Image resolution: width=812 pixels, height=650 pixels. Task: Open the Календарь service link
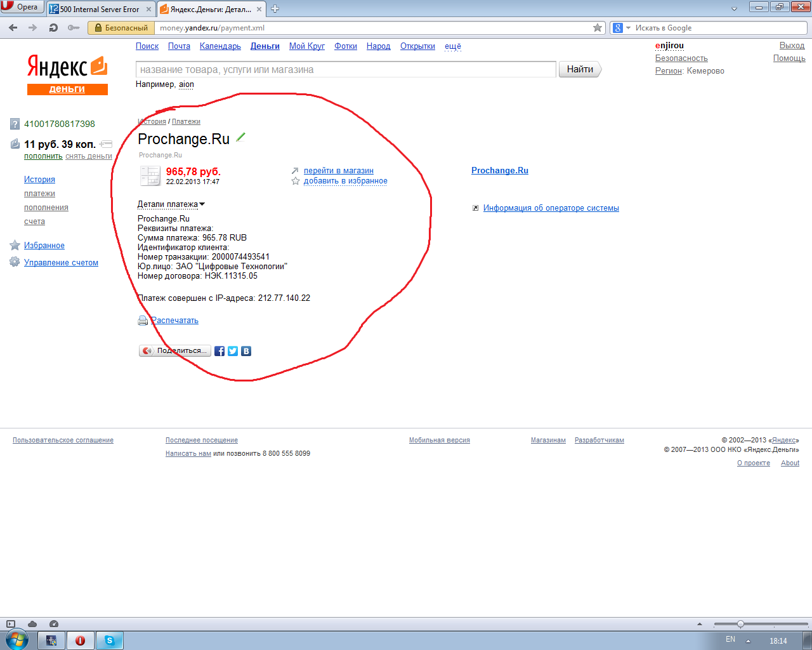(x=220, y=46)
